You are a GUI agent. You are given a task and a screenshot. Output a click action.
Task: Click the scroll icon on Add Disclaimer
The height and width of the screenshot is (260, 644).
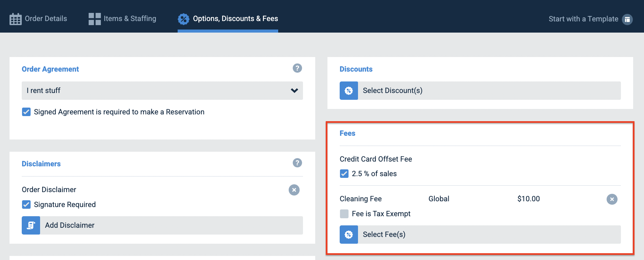pyautogui.click(x=31, y=225)
